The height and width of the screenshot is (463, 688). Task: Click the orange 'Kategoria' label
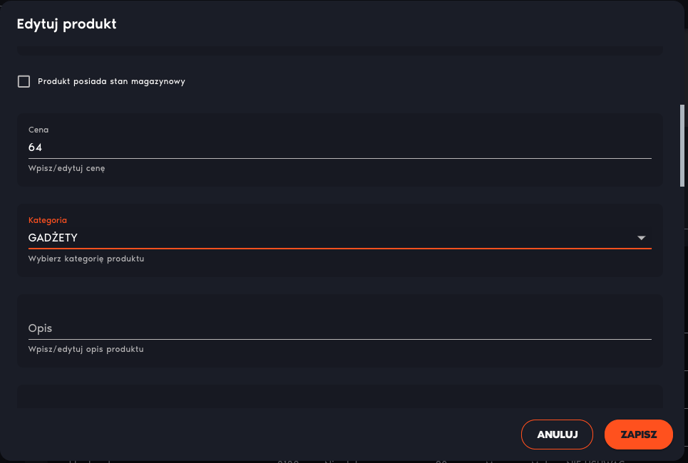(47, 220)
